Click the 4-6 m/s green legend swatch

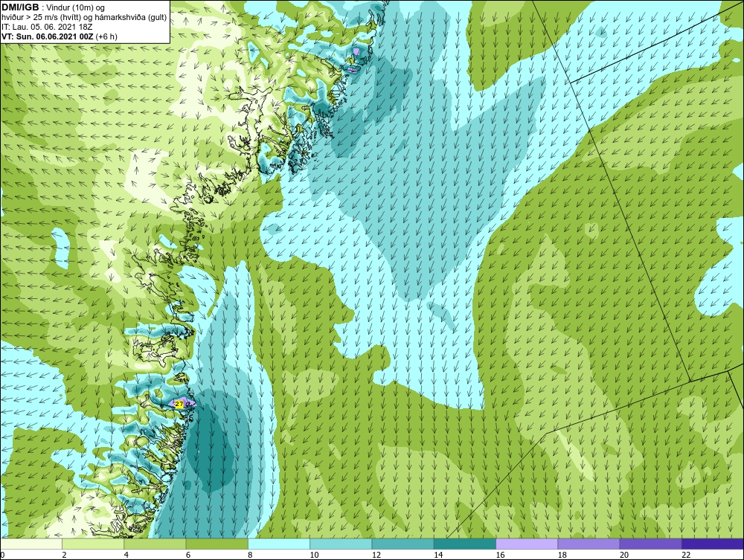pos(155,544)
